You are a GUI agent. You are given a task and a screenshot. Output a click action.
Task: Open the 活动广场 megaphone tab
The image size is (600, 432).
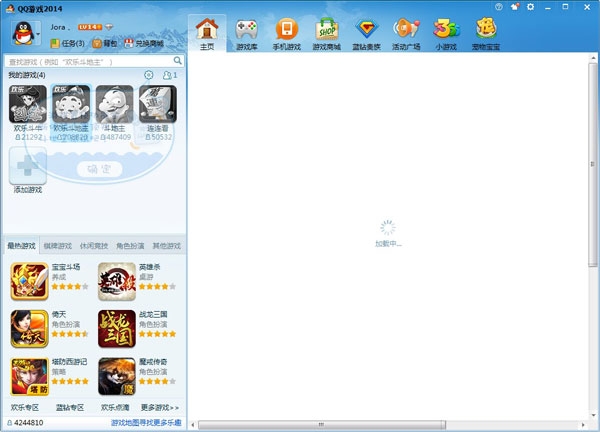406,34
